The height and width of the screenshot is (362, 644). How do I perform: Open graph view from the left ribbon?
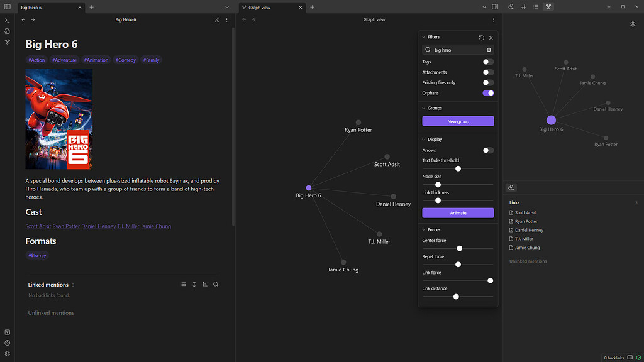click(x=7, y=41)
